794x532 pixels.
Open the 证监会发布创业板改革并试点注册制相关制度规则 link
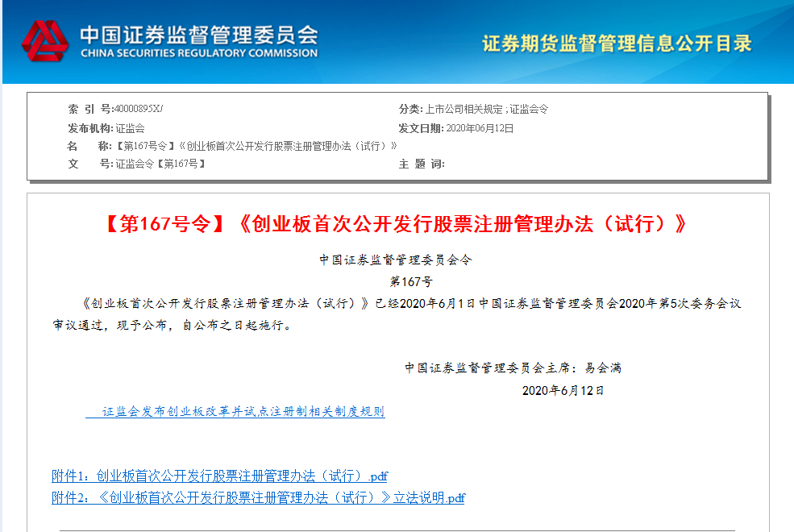point(235,412)
